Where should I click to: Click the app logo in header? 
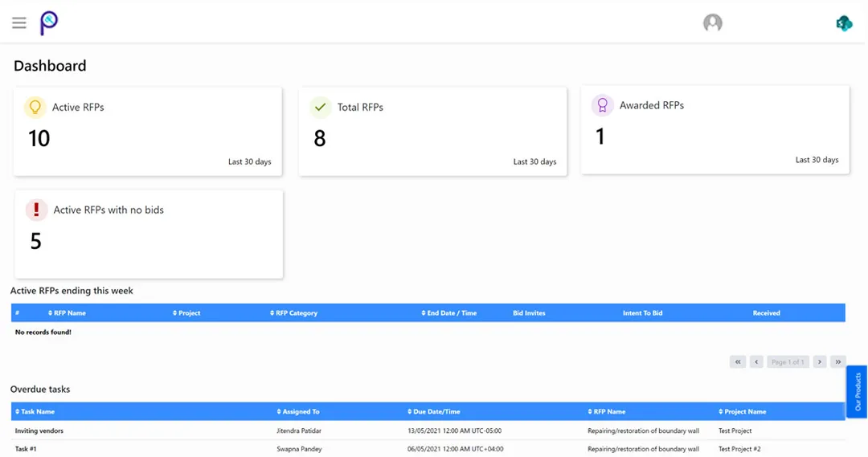(49, 23)
